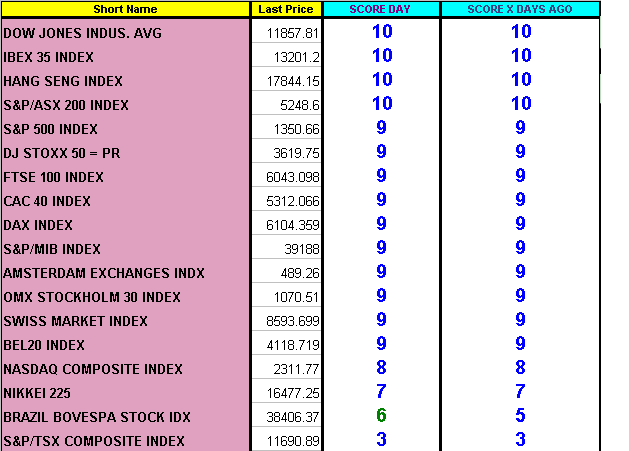Image resolution: width=629 pixels, height=451 pixels.
Task: Click Dow Jones SCORE DAY value 10
Action: pyautogui.click(x=382, y=31)
